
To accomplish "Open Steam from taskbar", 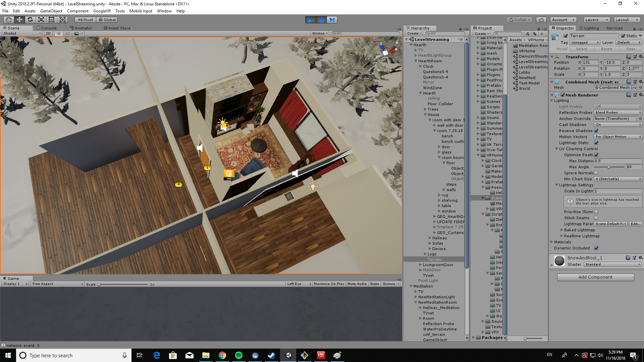I will pyautogui.click(x=271, y=355).
